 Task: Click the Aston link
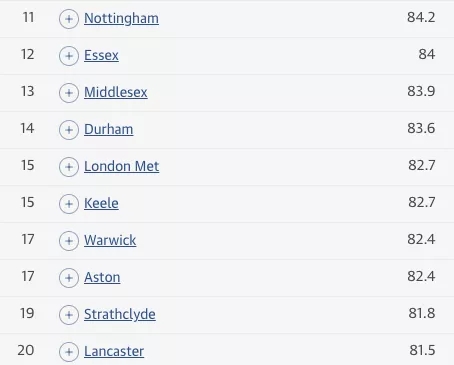pos(102,277)
